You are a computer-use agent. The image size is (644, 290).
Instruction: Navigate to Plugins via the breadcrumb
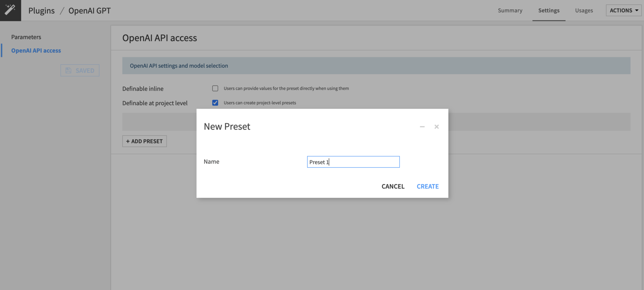41,10
